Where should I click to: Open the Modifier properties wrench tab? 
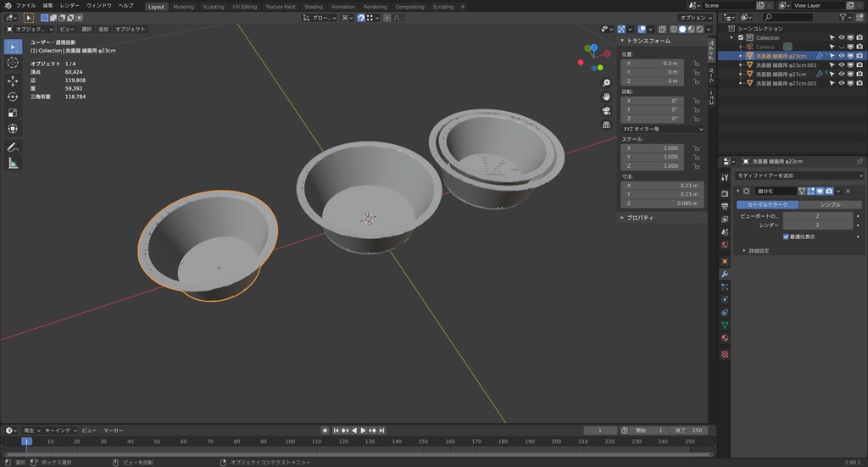725,274
